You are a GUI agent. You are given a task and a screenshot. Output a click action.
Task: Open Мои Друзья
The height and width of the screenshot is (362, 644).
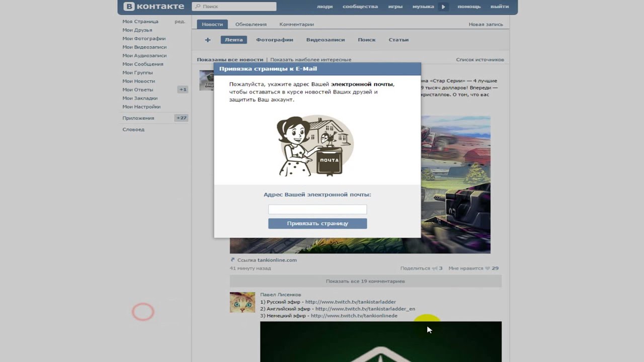point(137,30)
